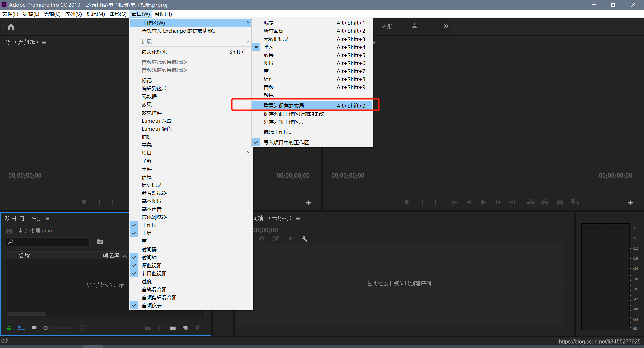644x348 pixels.
Task: Play the program monitor
Action: coord(483,202)
